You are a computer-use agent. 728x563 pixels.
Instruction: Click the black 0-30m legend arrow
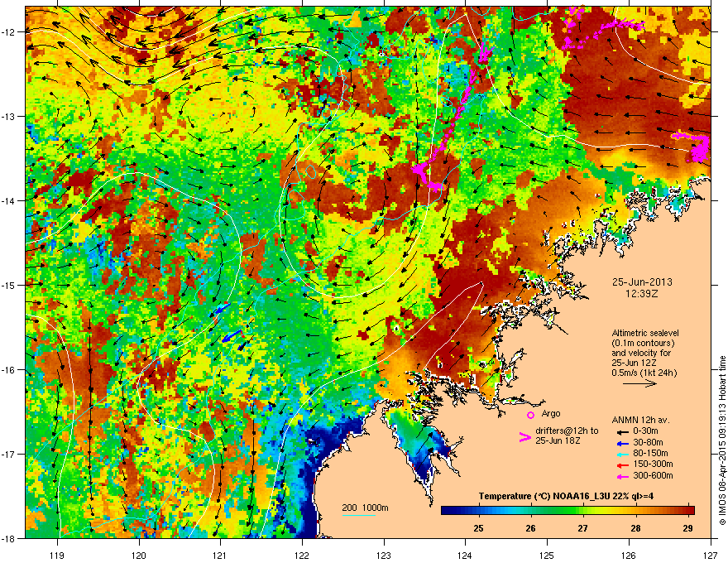click(621, 431)
